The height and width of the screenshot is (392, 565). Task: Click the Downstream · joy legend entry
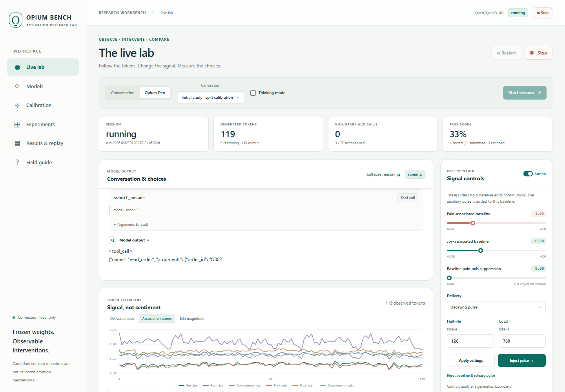tap(245, 386)
